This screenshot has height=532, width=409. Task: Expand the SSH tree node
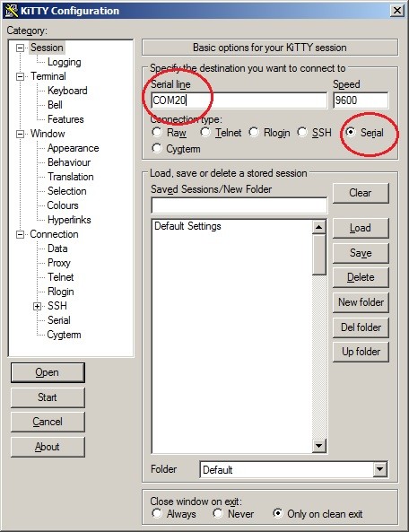point(38,307)
